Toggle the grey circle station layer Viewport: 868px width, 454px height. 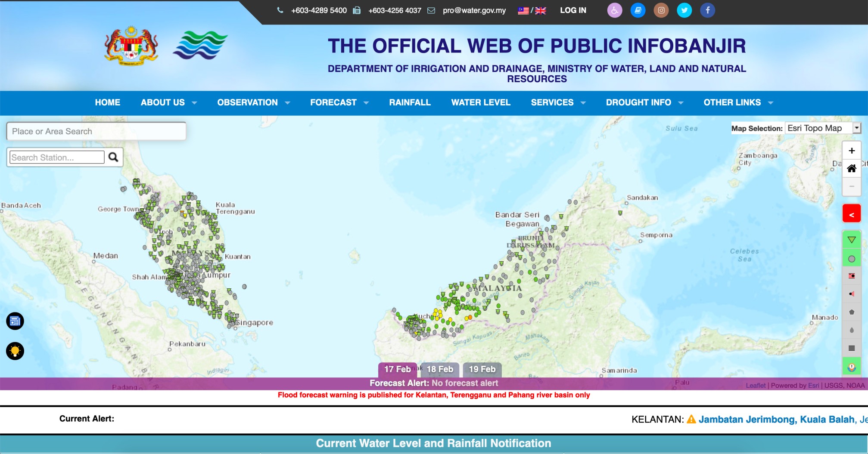(851, 259)
